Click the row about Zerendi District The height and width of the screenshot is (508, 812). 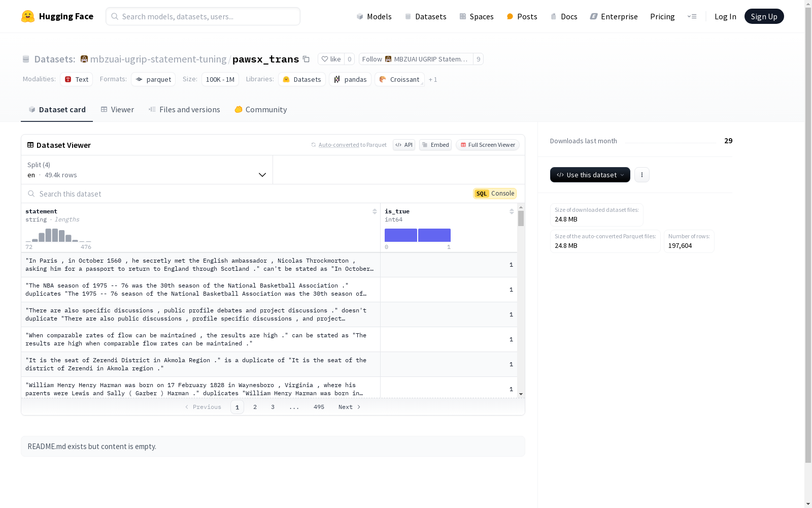tap(269, 364)
